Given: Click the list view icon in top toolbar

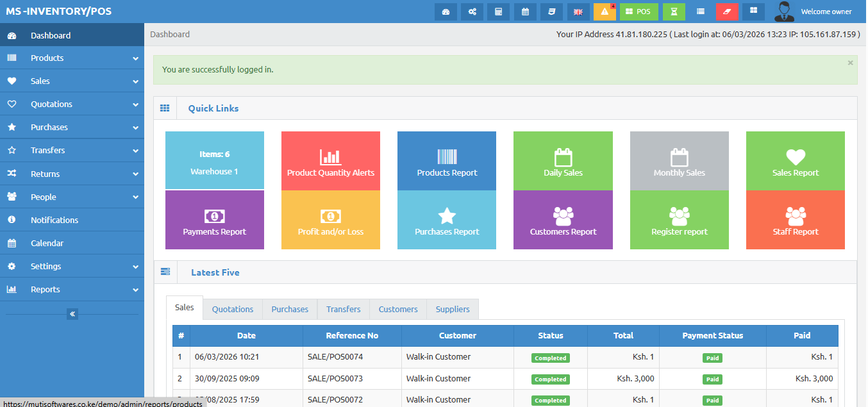Looking at the screenshot, I should click(701, 12).
